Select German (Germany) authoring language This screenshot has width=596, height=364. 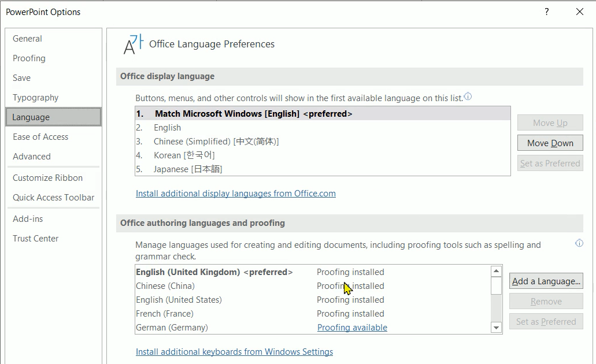[313, 328]
